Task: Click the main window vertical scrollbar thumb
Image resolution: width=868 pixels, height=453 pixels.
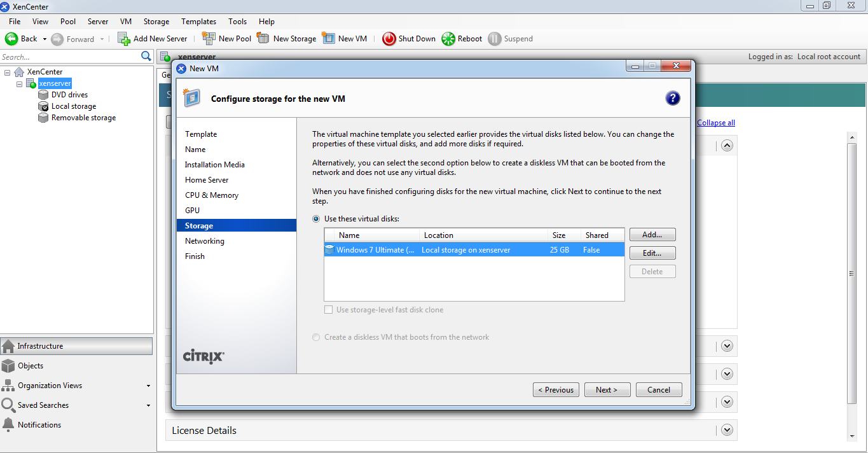Action: coord(853,273)
